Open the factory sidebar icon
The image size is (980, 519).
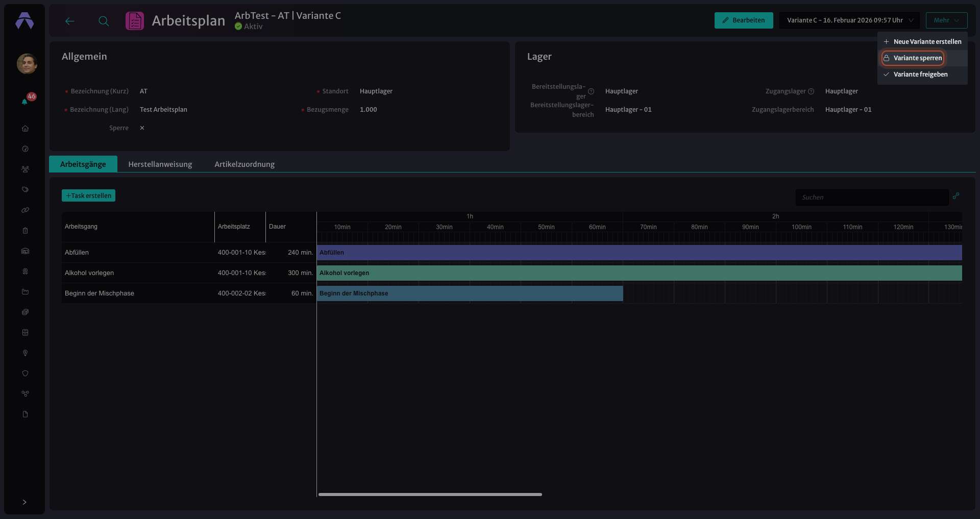coord(25,292)
